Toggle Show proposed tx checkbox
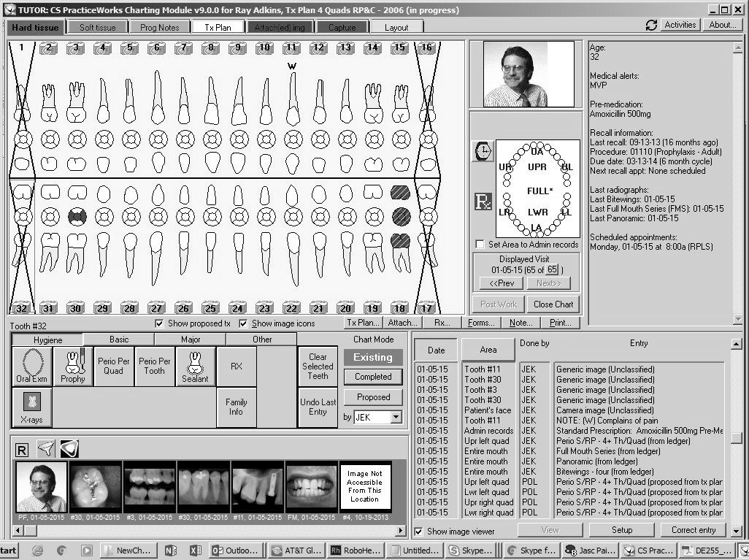Screen dimensions: 749x560 (160, 323)
